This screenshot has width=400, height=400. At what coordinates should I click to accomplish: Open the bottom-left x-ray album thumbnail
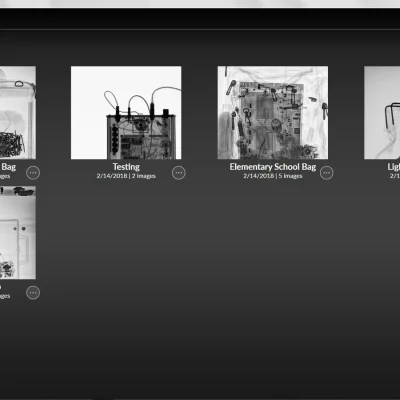(x=18, y=232)
